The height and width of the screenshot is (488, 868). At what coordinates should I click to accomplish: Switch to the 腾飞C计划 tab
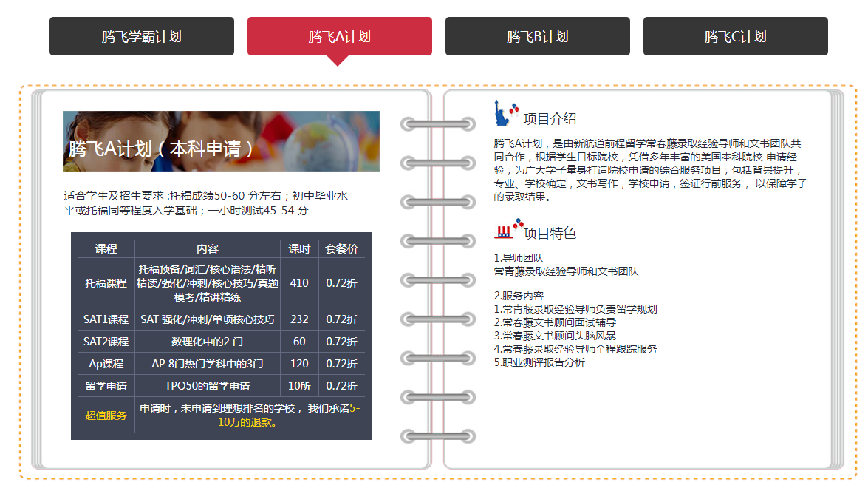click(x=735, y=36)
